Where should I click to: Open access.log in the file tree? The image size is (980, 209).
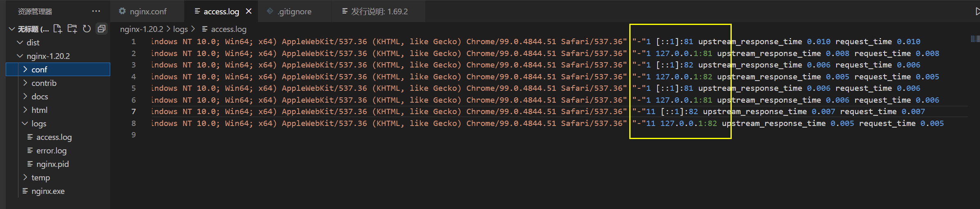point(54,137)
